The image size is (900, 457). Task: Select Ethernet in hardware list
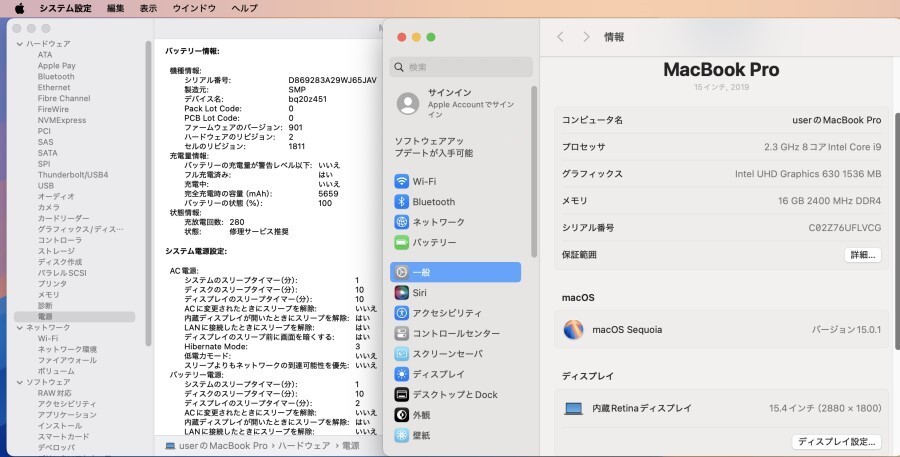click(54, 87)
